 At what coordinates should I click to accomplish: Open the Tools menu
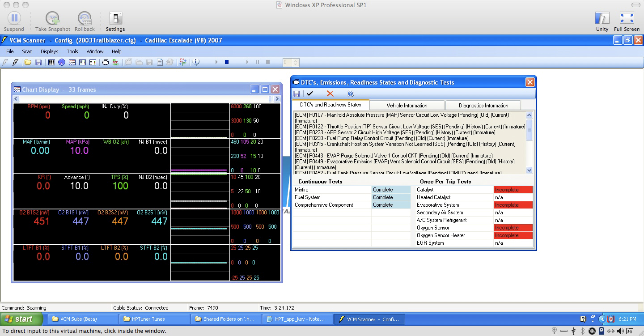pyautogui.click(x=72, y=51)
